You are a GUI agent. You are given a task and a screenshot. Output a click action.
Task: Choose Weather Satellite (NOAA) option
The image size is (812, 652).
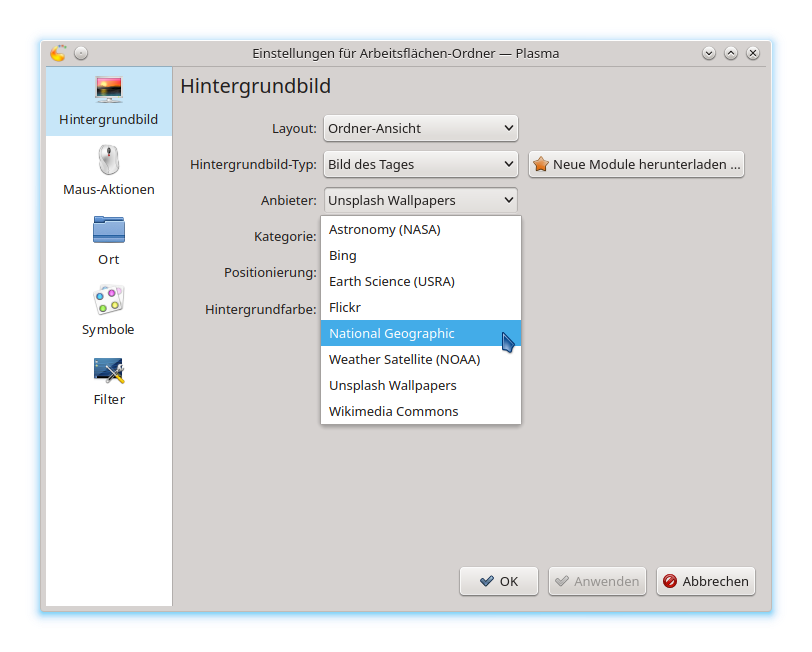point(404,359)
